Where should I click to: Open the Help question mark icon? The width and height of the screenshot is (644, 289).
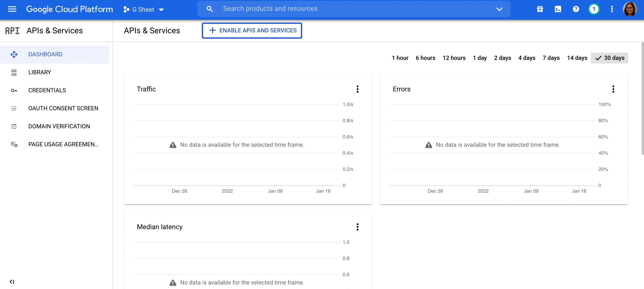tap(576, 9)
